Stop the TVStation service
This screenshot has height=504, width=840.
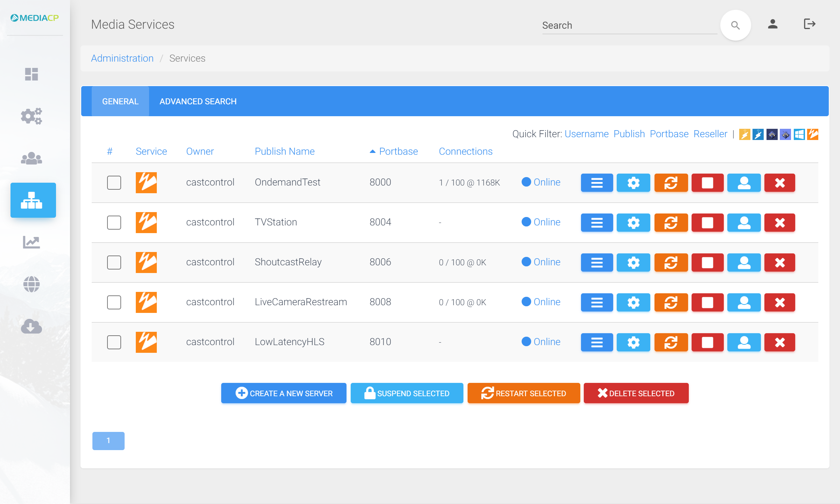707,223
